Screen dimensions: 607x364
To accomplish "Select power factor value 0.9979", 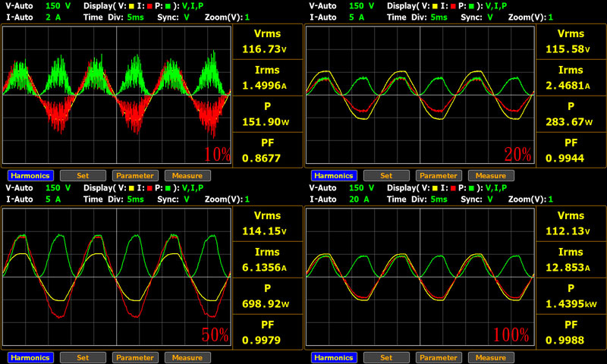I will coord(261,340).
